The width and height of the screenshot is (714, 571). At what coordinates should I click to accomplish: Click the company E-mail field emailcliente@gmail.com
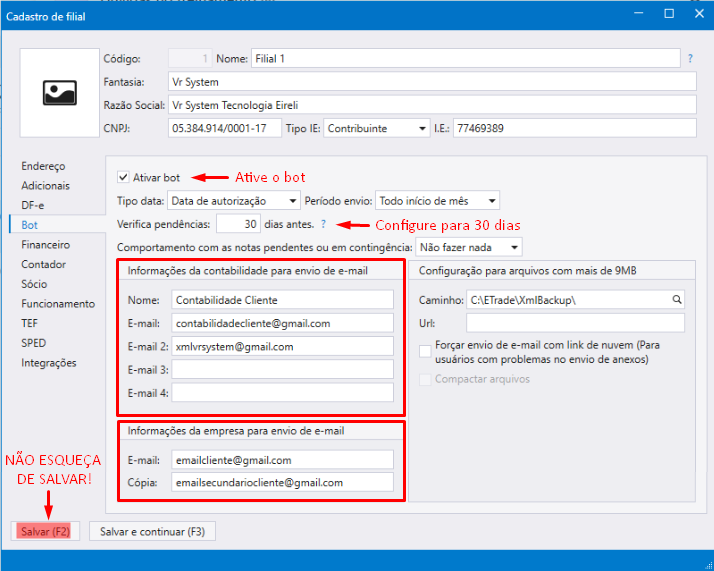pos(283,460)
